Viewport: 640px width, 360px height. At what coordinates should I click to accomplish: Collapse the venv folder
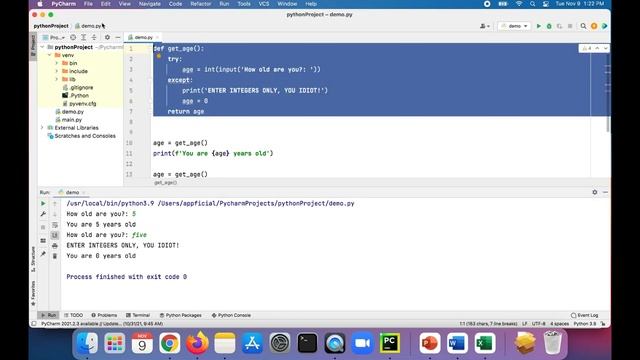[49, 55]
